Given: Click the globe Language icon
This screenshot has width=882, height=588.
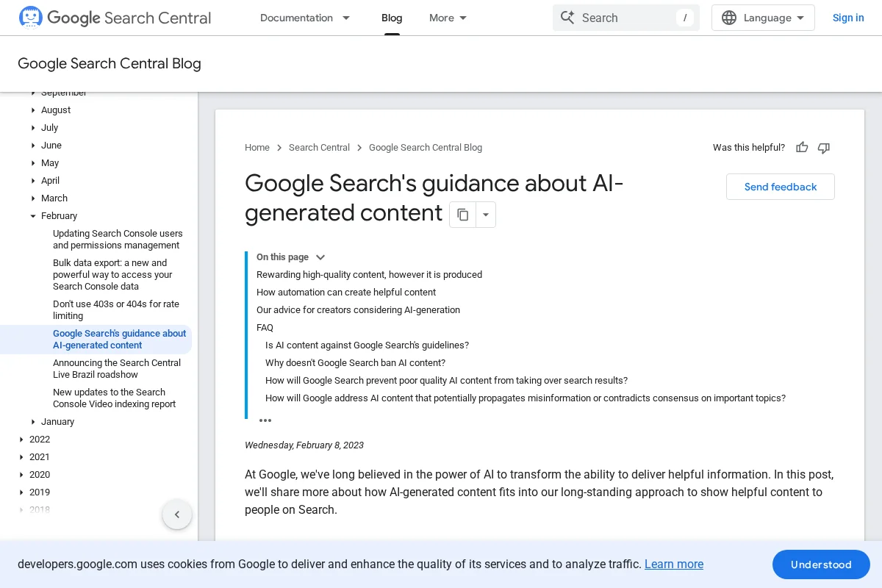Looking at the screenshot, I should tap(729, 18).
